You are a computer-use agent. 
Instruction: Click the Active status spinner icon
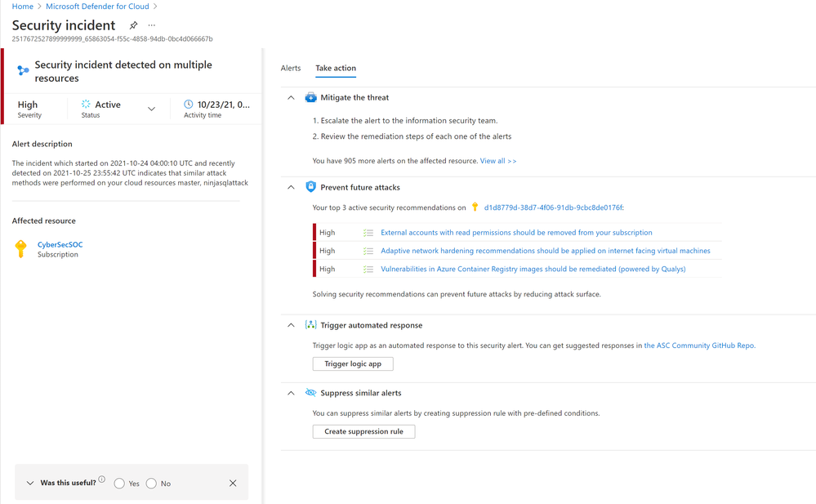[x=86, y=104]
